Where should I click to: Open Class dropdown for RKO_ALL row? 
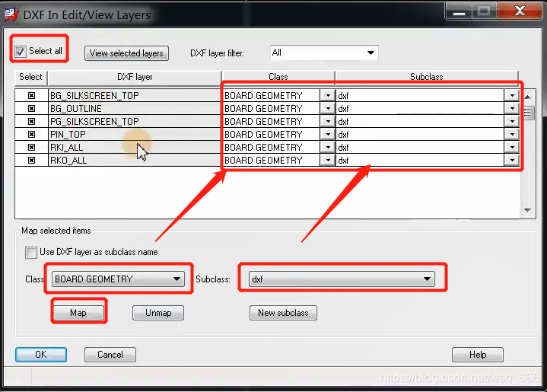click(x=328, y=160)
